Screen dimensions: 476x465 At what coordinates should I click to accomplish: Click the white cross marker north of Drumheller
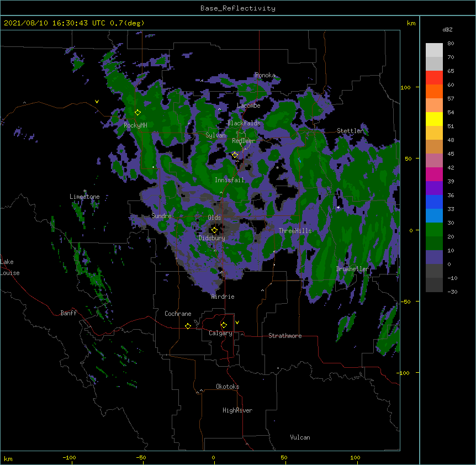point(338,207)
